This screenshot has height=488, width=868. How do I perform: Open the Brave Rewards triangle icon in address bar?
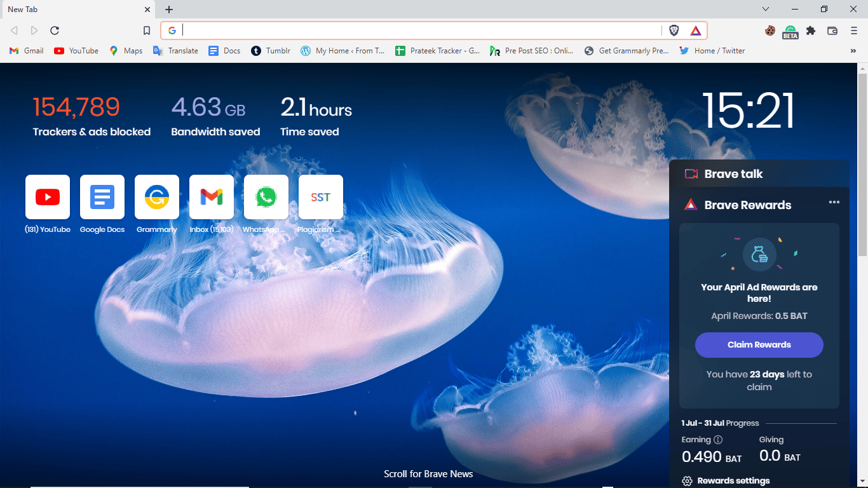click(x=696, y=30)
